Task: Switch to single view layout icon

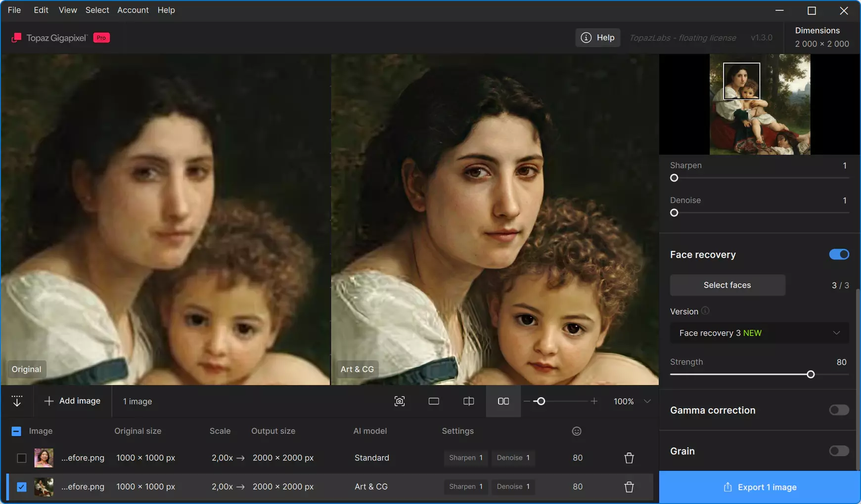Action: 434,401
